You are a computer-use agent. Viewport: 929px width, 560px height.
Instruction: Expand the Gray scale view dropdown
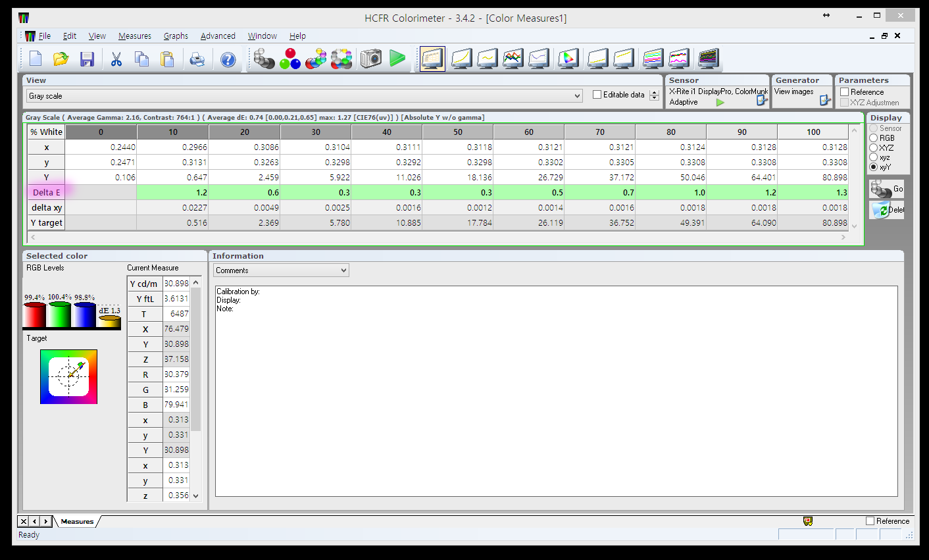click(x=577, y=96)
